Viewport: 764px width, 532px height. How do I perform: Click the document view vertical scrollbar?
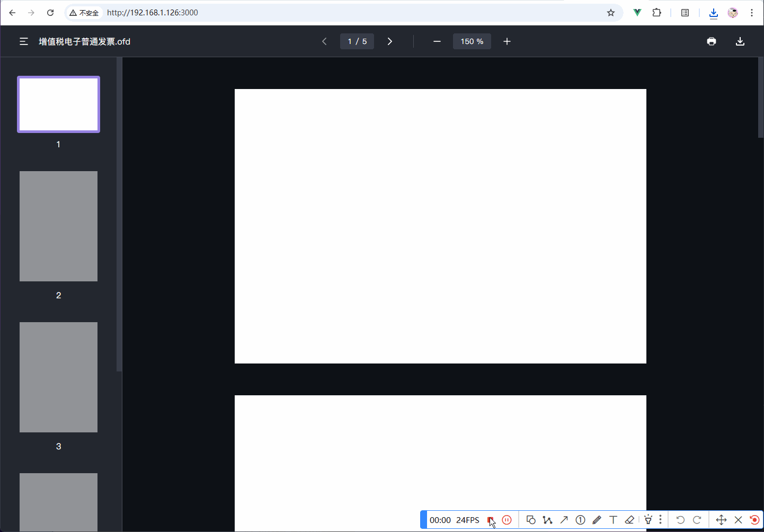coord(761,97)
